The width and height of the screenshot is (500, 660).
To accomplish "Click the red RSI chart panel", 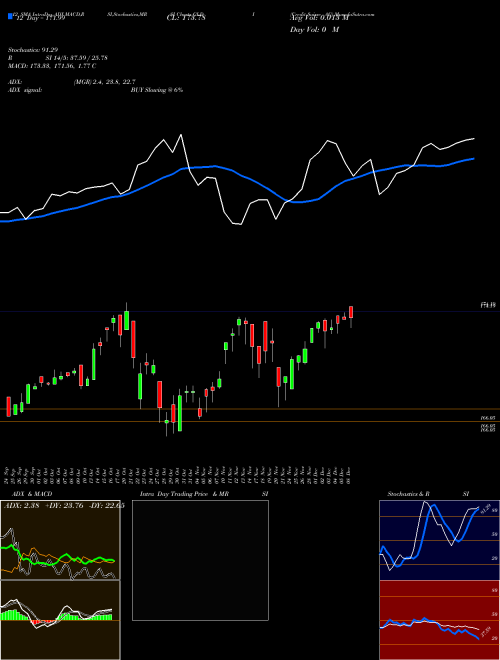I will 439,620.
